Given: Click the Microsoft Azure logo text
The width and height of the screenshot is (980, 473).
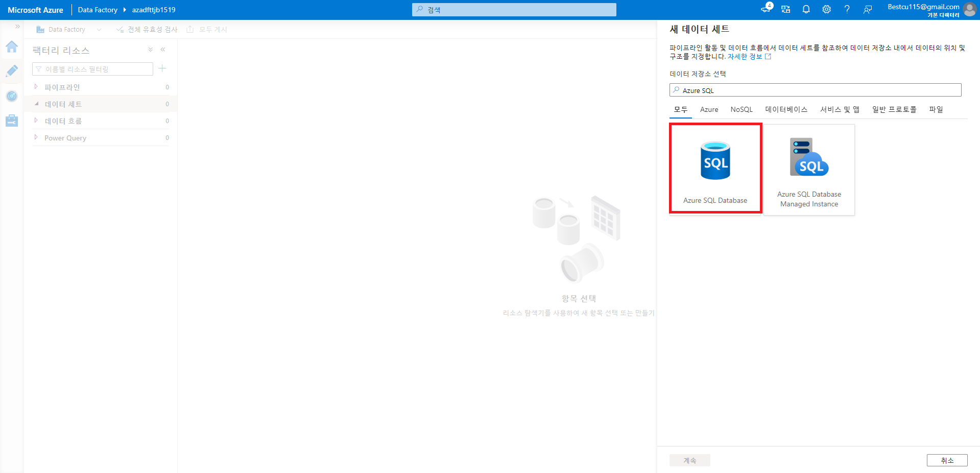Looking at the screenshot, I should coord(35,10).
